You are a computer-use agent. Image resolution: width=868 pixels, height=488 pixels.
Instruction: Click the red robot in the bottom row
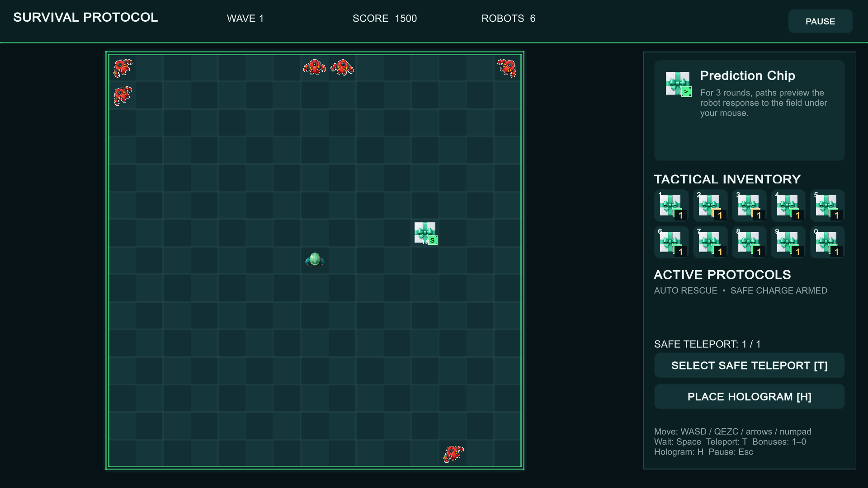coord(453,454)
